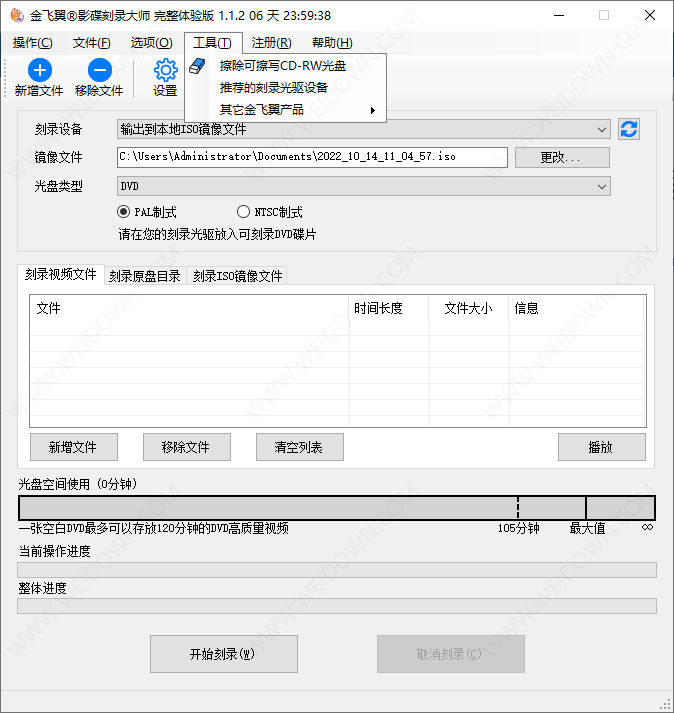Viewport: 674px width, 713px height.
Task: Click the app logo in the title bar
Action: (x=17, y=15)
